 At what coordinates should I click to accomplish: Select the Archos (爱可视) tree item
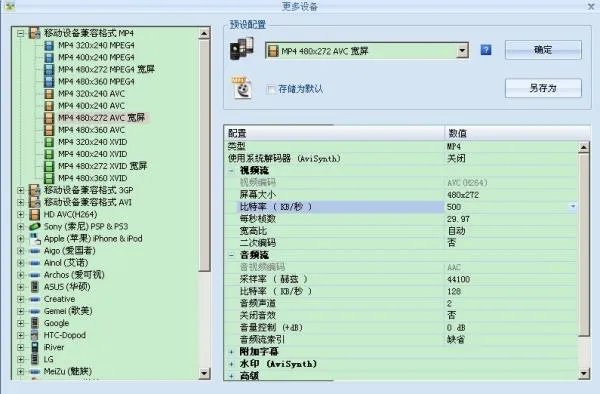click(x=74, y=275)
